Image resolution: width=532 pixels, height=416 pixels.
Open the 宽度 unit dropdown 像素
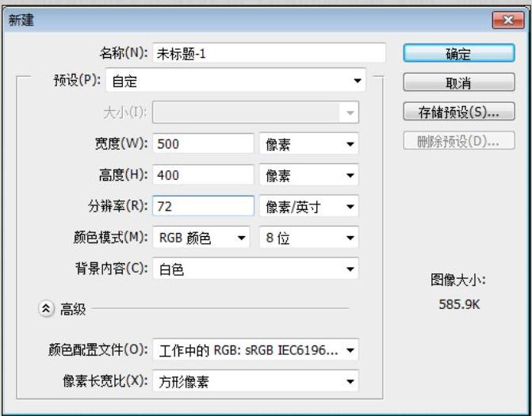(x=308, y=143)
